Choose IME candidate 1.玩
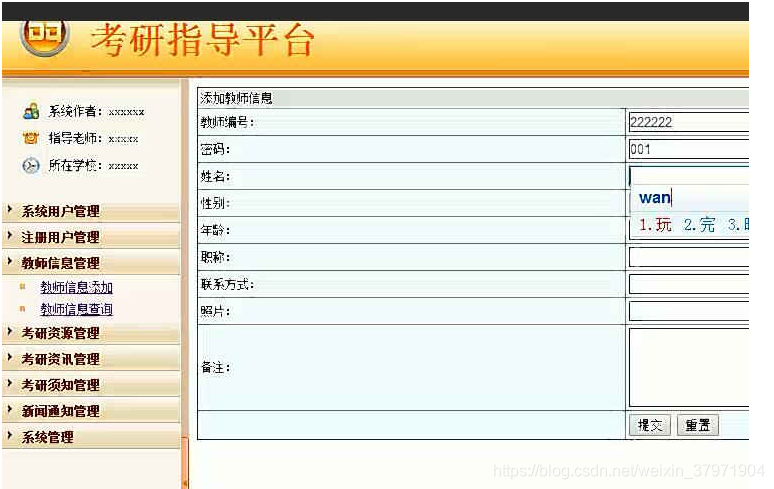The width and height of the screenshot is (774, 489). coord(656,225)
